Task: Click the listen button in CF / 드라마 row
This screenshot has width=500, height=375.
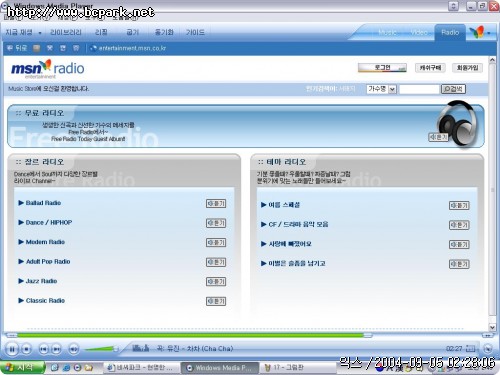Action: click(459, 225)
